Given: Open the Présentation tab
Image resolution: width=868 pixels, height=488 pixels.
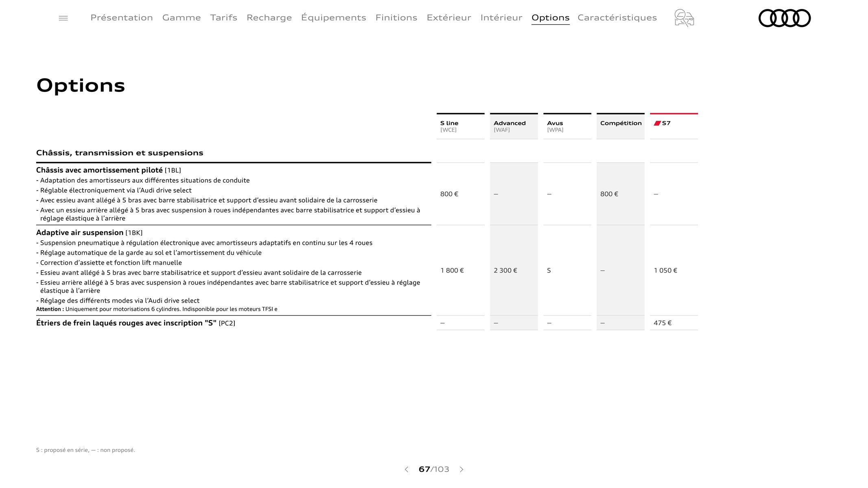Looking at the screenshot, I should tap(122, 17).
